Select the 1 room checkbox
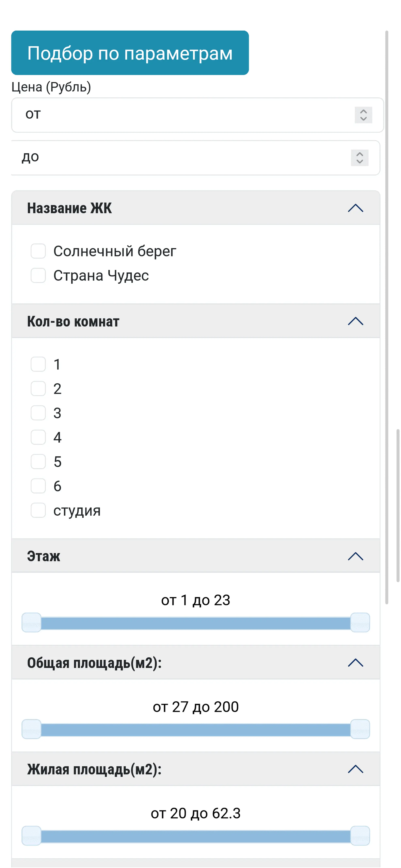Screen dimensions: 401x868 tap(38, 364)
